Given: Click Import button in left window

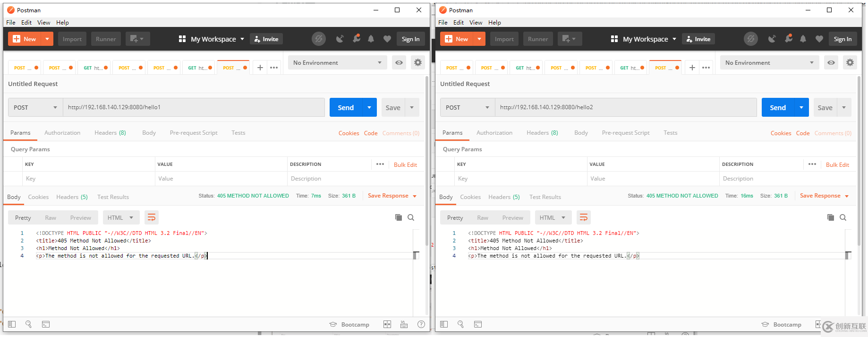Looking at the screenshot, I should tap(72, 39).
